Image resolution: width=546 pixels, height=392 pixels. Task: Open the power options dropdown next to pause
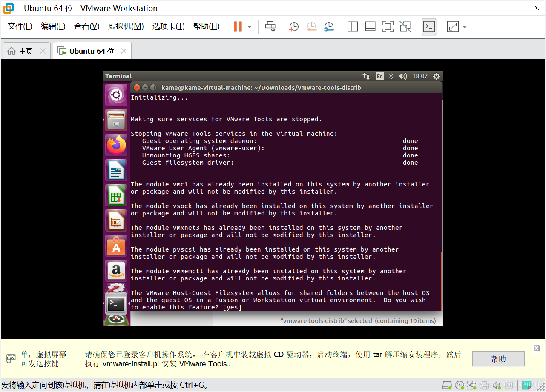250,26
